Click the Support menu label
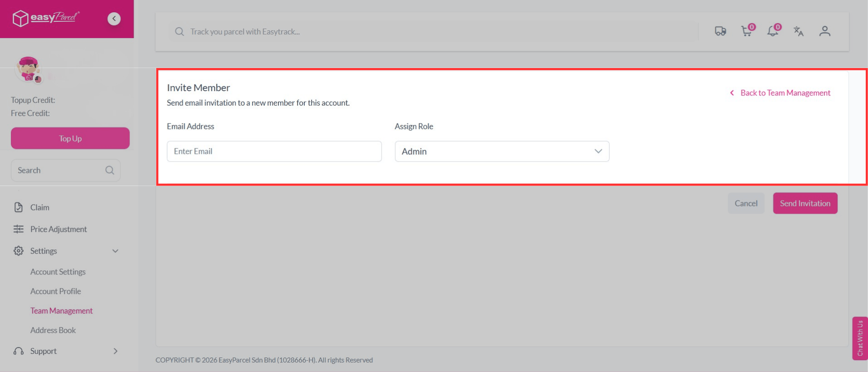The width and height of the screenshot is (868, 372). [44, 351]
